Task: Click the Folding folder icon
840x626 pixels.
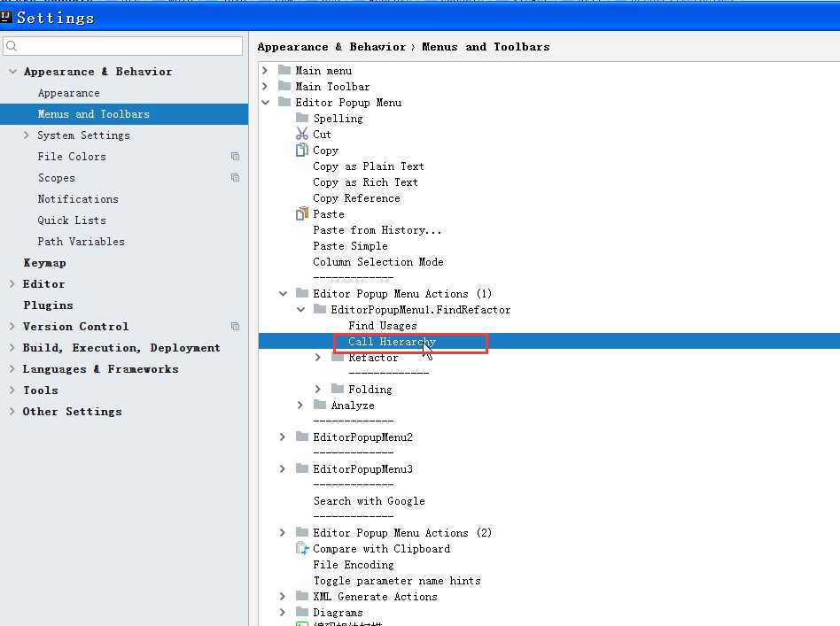Action: [x=338, y=389]
